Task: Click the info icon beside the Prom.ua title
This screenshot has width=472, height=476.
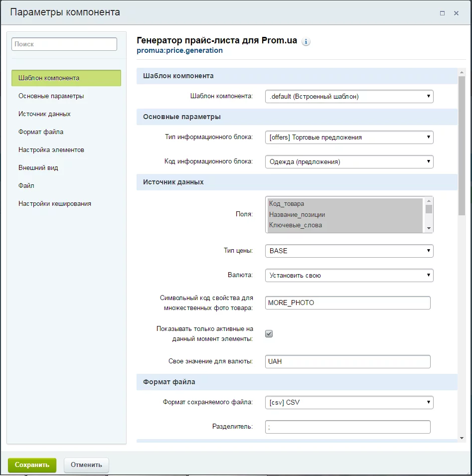Action: coord(306,42)
